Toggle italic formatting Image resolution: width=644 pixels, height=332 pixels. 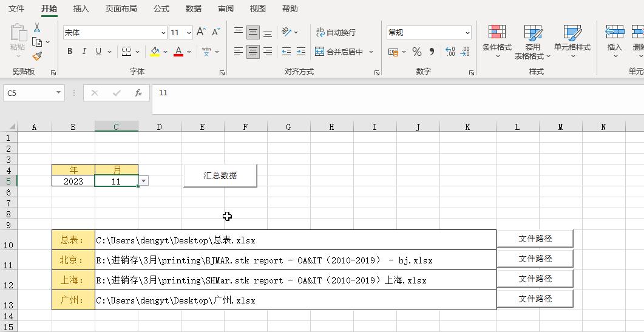[84, 52]
